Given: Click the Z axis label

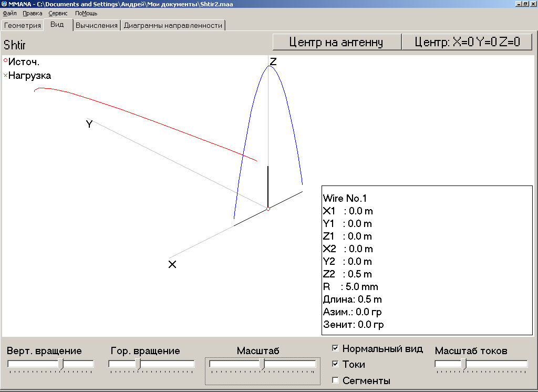Looking at the screenshot, I should click(x=273, y=61).
